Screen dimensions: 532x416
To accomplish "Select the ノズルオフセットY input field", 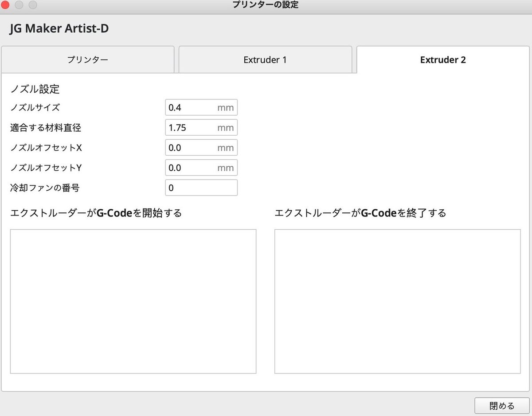I will tap(191, 167).
